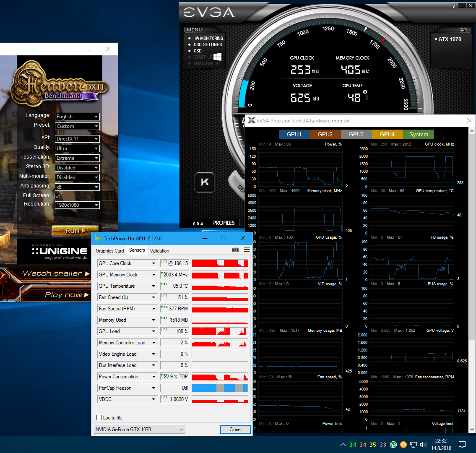
Task: Open the Stereo 3D dropdown
Action: [77, 168]
